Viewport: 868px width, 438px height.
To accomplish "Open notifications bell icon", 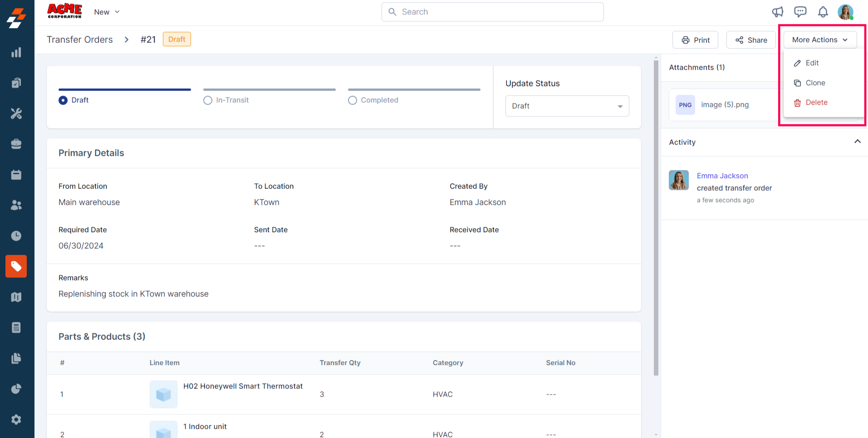I will tap(823, 12).
